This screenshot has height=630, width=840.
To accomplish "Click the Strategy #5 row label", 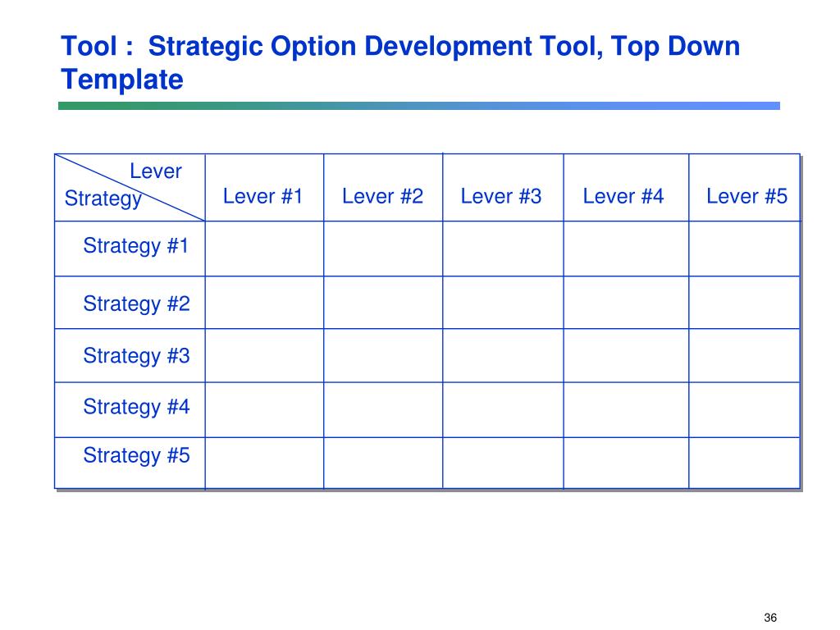I will [137, 455].
